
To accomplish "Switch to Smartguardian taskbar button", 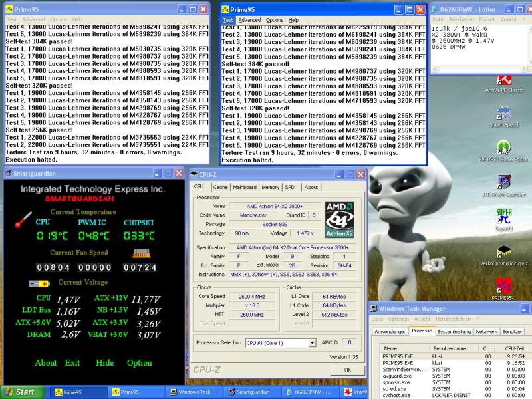I will pyautogui.click(x=252, y=392).
